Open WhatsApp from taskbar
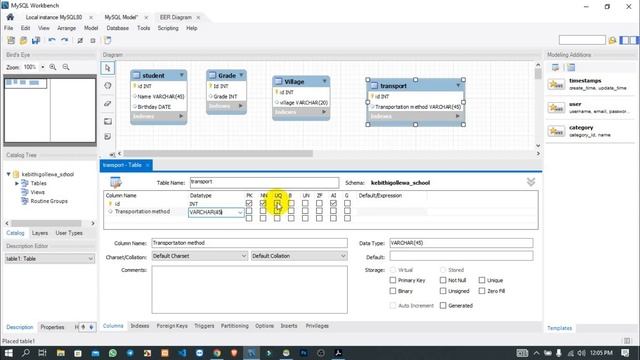640x360 pixels. pyautogui.click(x=113, y=353)
